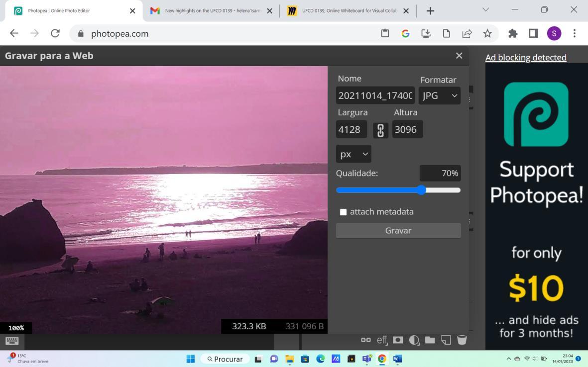Click the Largura field showing 4128
Image resolution: width=588 pixels, height=367 pixels.
352,130
